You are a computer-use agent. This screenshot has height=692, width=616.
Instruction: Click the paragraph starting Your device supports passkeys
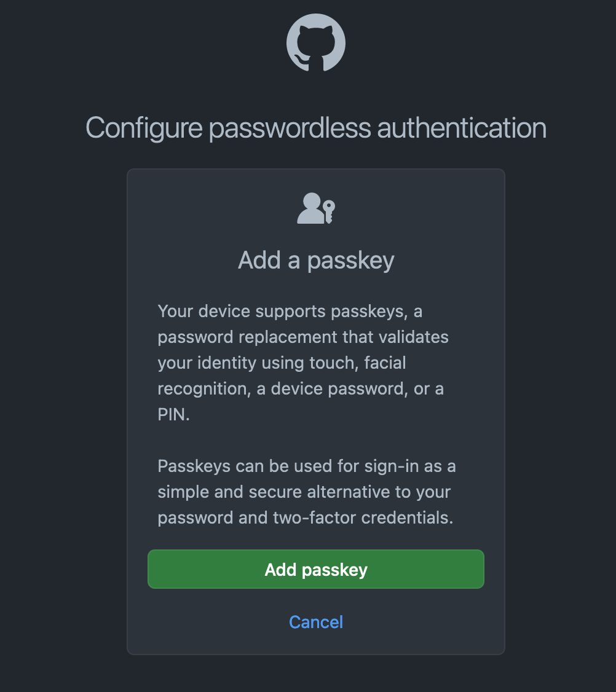point(303,363)
